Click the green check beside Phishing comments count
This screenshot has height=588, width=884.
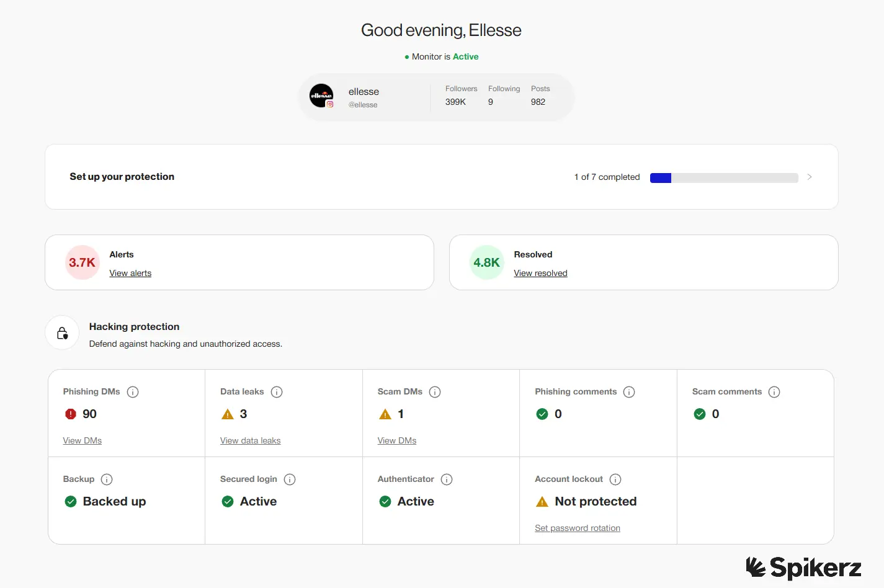(542, 414)
